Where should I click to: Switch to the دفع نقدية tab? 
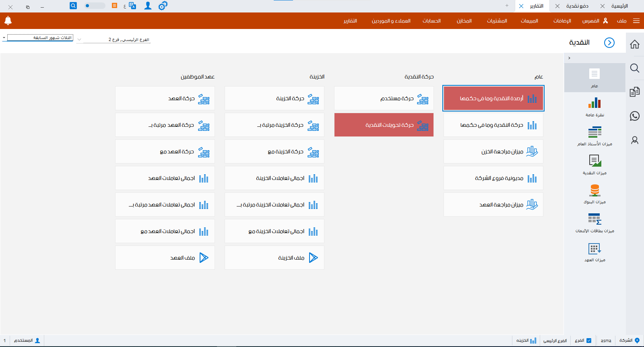click(577, 6)
